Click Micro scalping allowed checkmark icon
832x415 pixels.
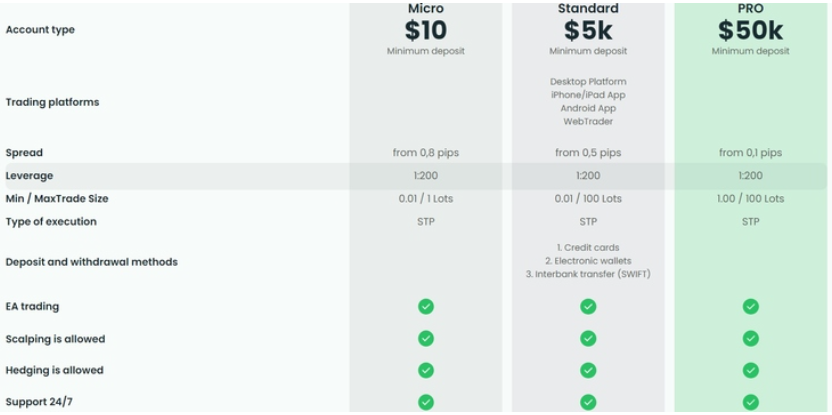[x=426, y=339]
